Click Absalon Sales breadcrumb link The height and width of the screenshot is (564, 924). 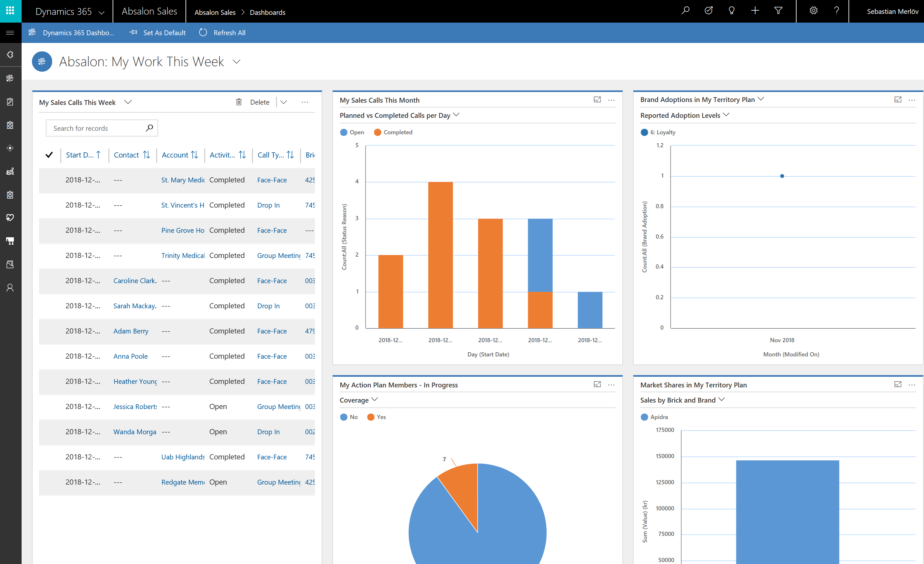click(215, 12)
